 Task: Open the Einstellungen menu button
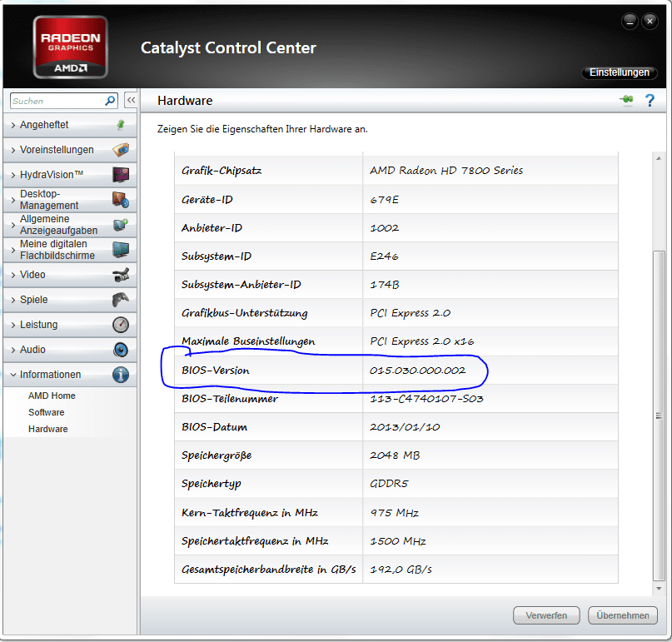pos(620,72)
